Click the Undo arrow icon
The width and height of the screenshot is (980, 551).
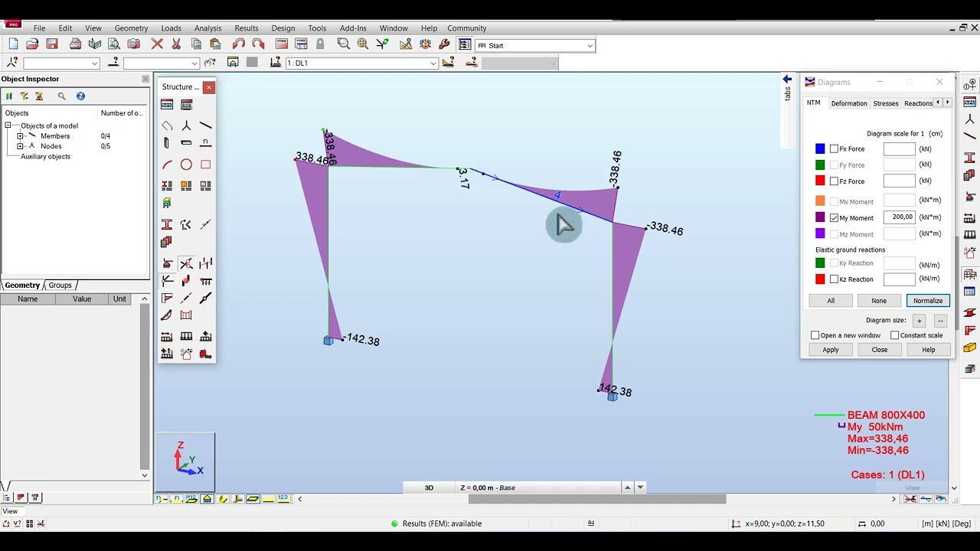[x=239, y=44]
